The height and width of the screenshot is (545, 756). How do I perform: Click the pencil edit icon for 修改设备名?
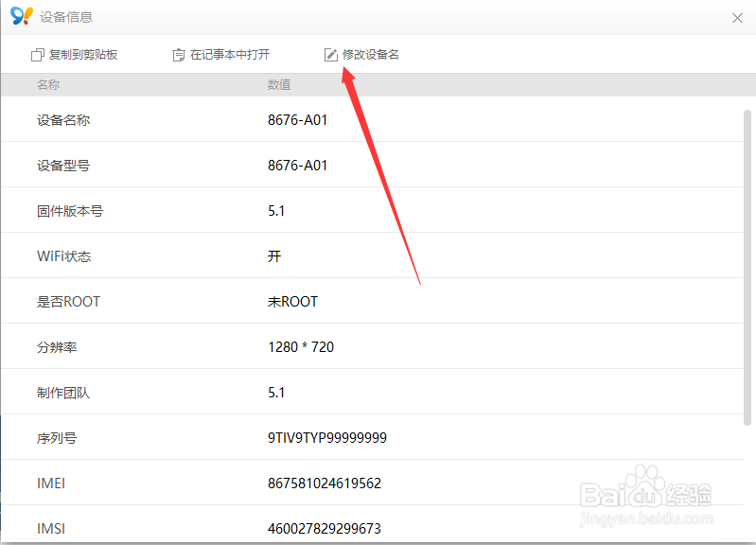point(331,55)
